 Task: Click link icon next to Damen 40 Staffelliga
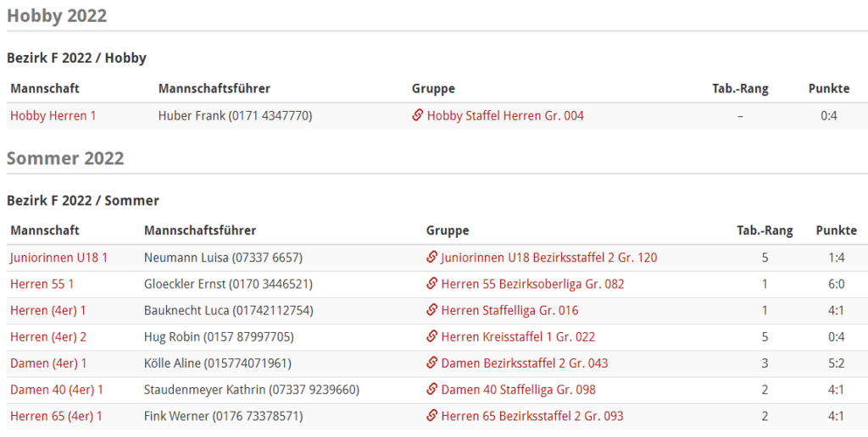pyautogui.click(x=432, y=390)
